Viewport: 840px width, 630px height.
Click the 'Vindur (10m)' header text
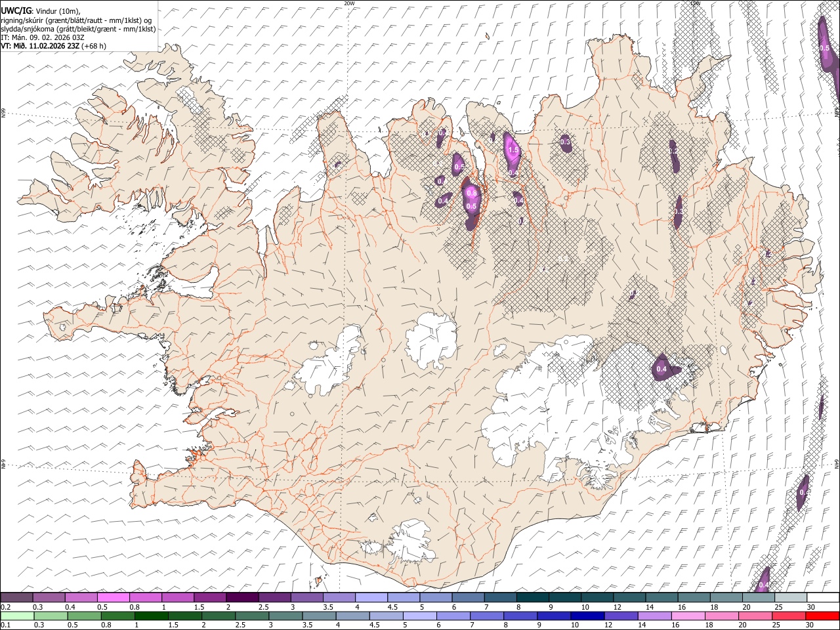[x=57, y=11]
